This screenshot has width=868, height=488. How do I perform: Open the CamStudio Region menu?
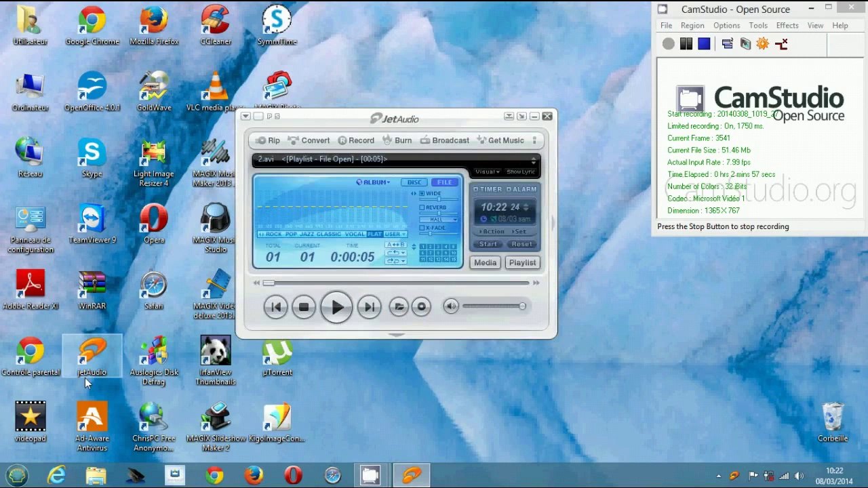coord(692,26)
